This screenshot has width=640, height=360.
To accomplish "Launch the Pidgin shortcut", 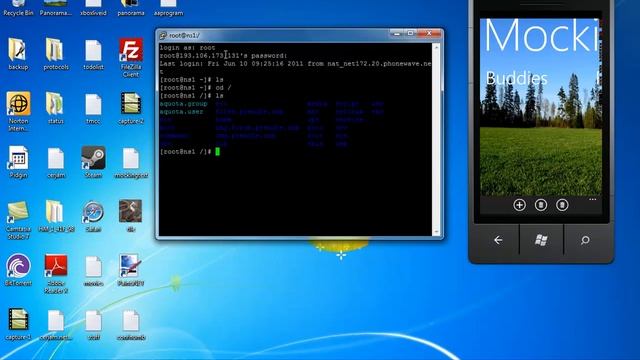I will click(x=18, y=162).
